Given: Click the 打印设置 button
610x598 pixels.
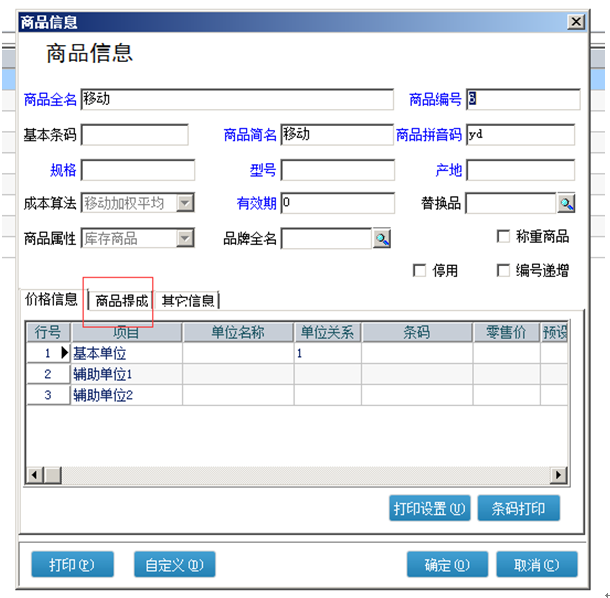Looking at the screenshot, I should (x=429, y=509).
